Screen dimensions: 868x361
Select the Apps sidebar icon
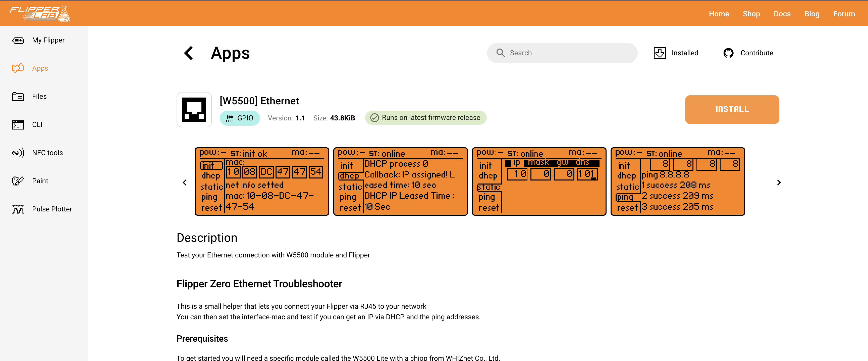pos(18,68)
